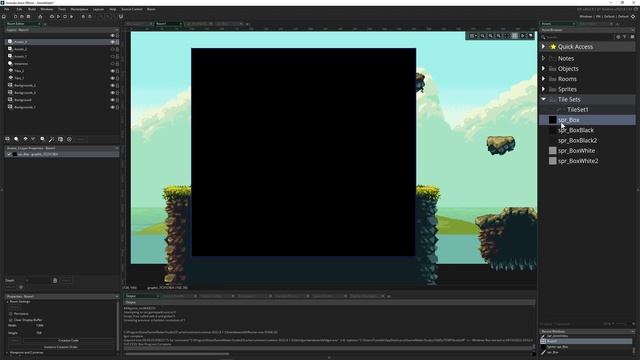Expand the Quick Access folder
The image size is (640, 360).
pos(543,47)
